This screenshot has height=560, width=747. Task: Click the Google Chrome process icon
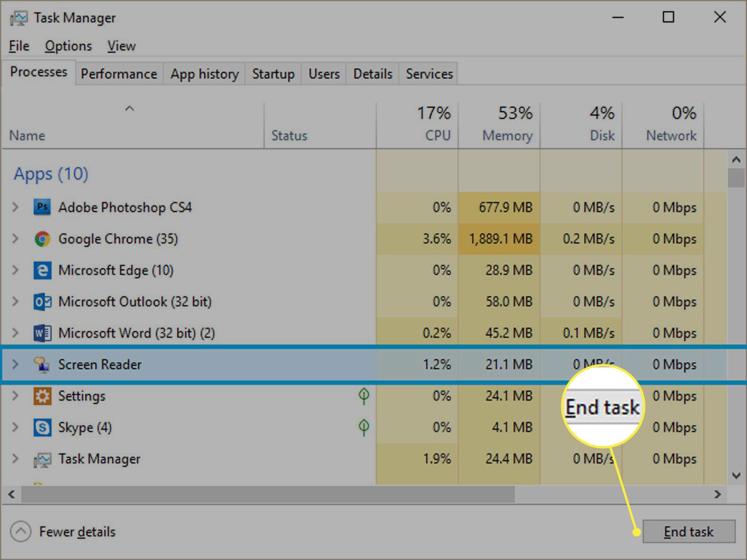(42, 239)
